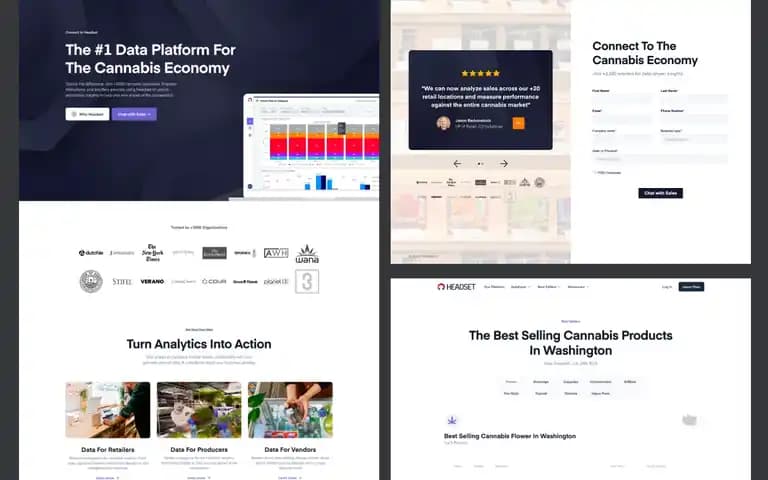Click the wana crown logo
The width and height of the screenshot is (768, 480).
(307, 254)
